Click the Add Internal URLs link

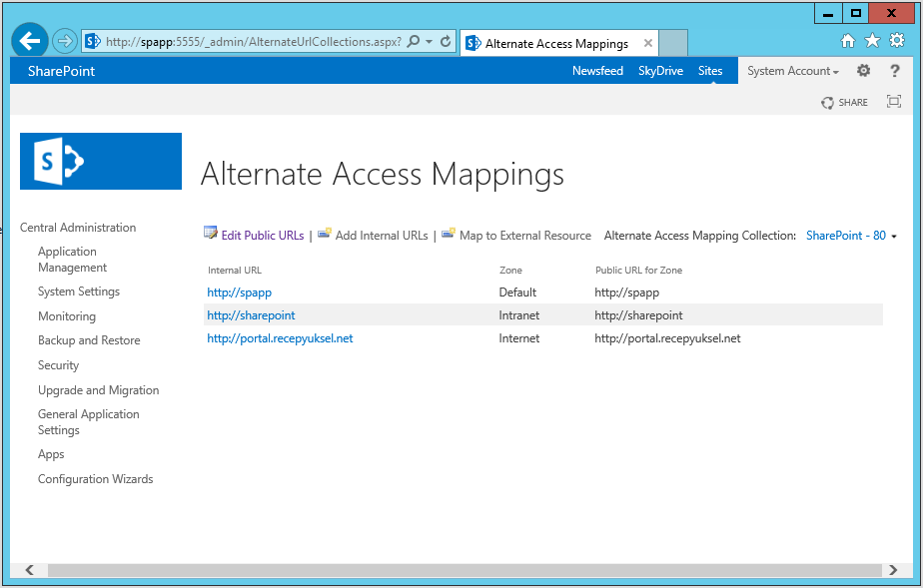click(x=382, y=236)
